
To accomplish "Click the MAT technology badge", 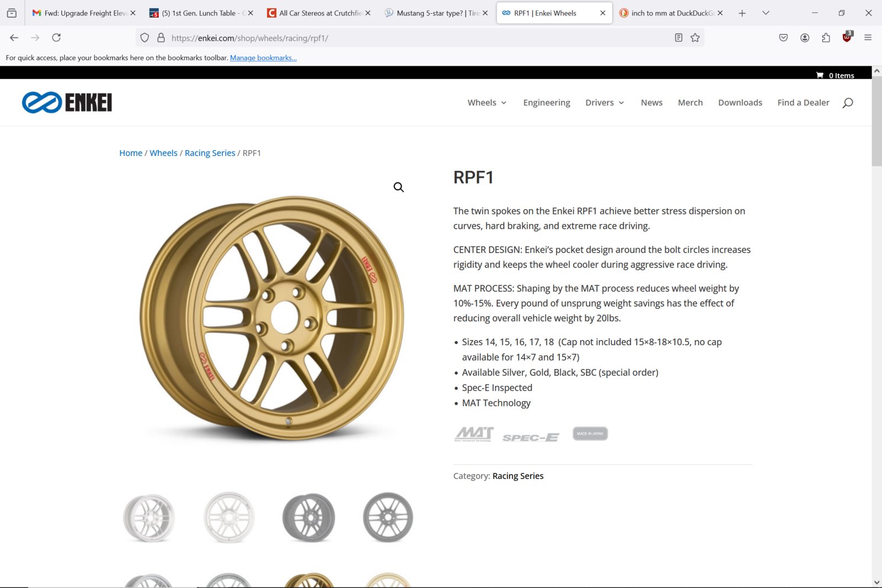I will [474, 434].
